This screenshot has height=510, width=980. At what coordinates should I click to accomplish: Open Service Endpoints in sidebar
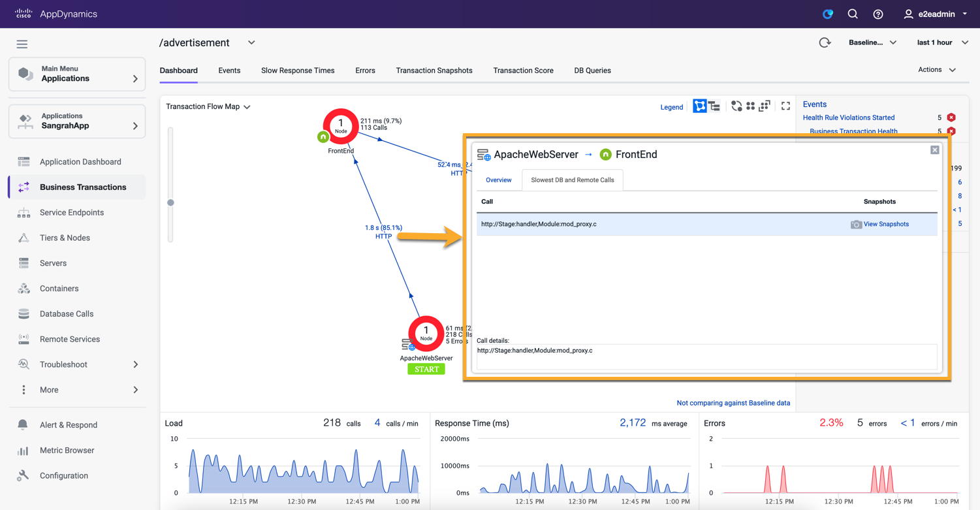click(78, 213)
